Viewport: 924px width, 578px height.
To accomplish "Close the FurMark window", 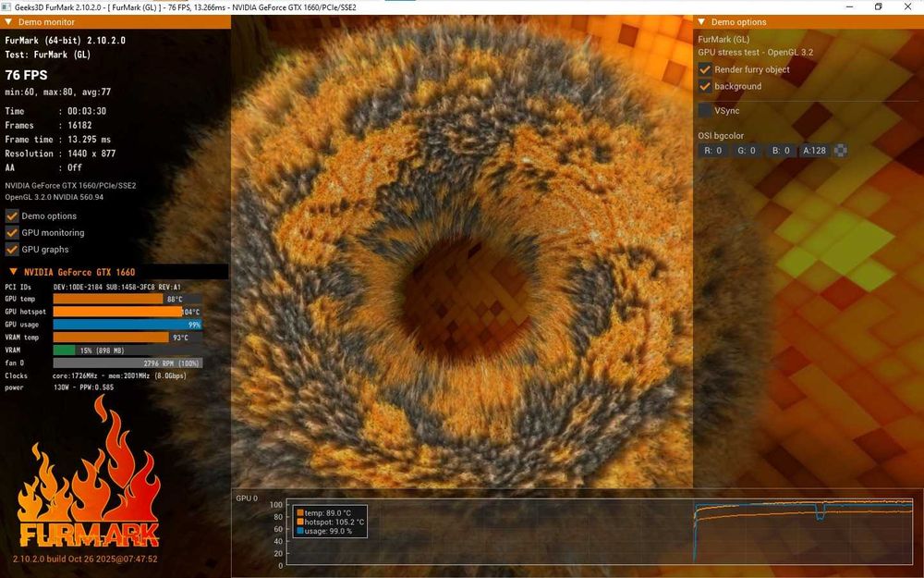I will tap(907, 7).
